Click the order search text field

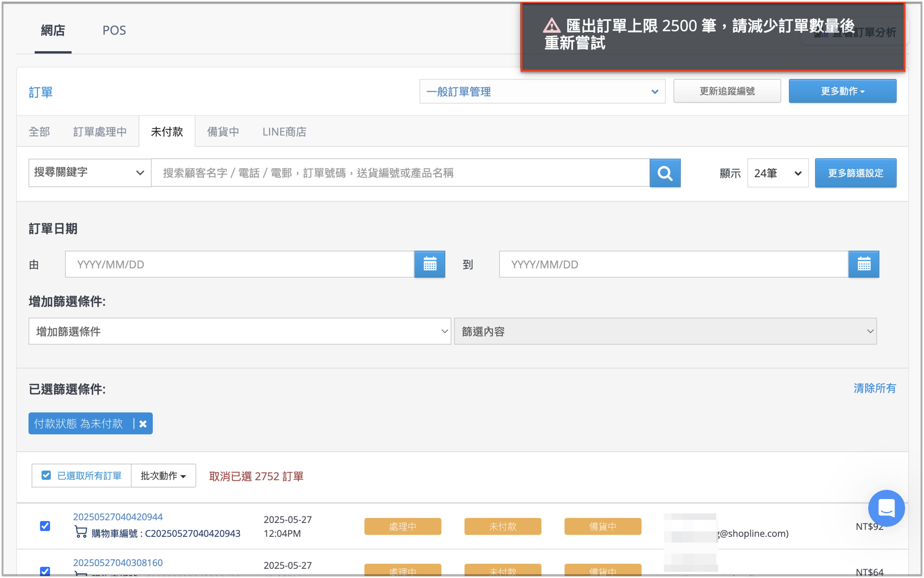[x=400, y=173]
